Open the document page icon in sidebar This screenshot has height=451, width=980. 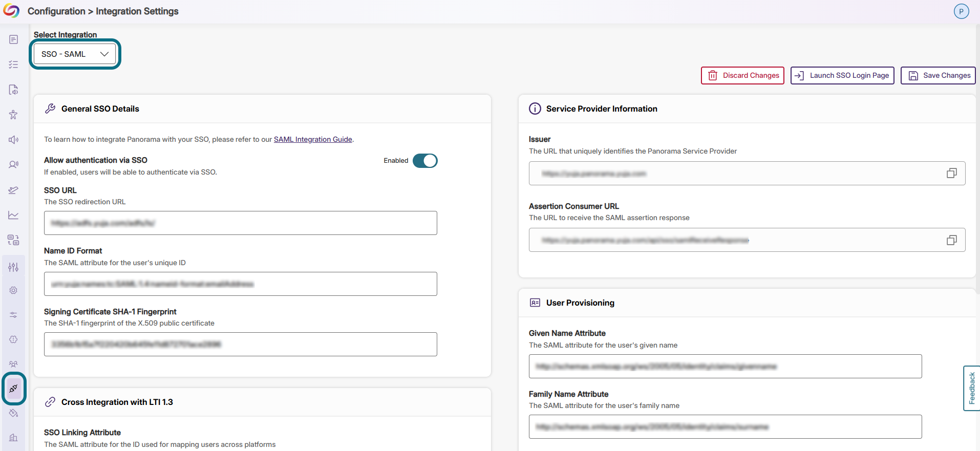13,39
